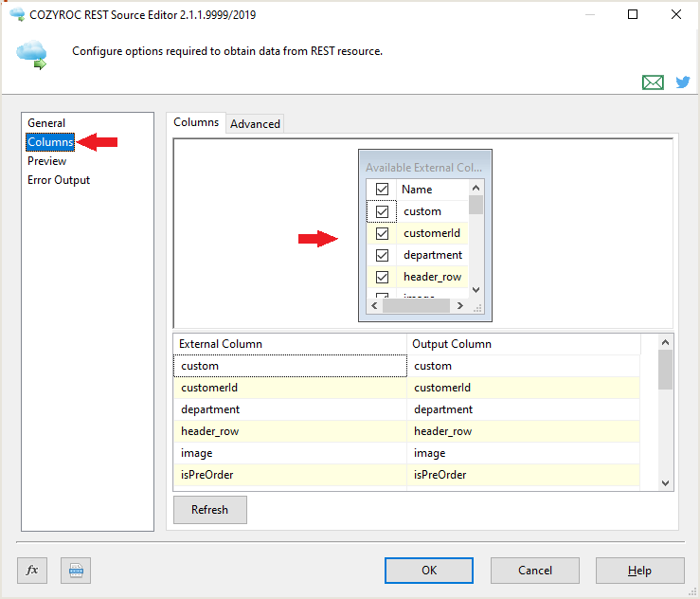Click up arrow of mapping grid scrollbar
This screenshot has width=700, height=599.
point(665,342)
